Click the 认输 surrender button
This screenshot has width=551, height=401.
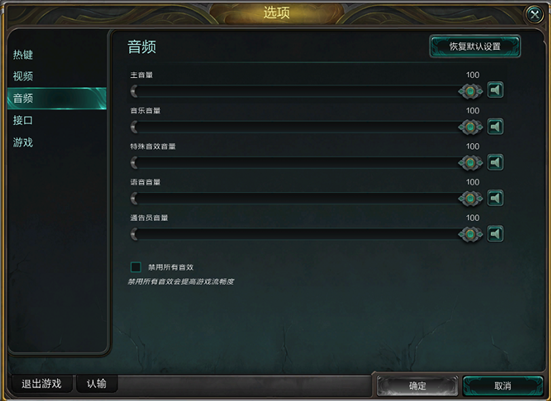[x=97, y=384]
